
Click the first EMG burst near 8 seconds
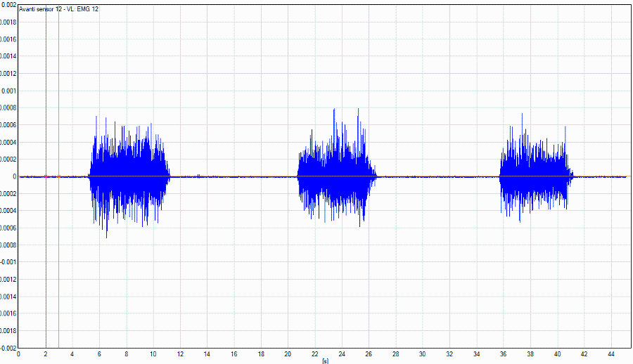pos(129,177)
